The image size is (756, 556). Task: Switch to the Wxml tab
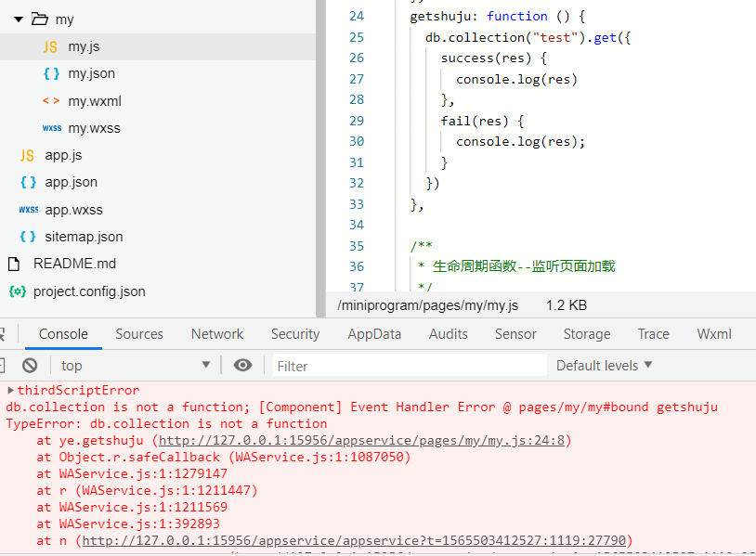click(x=714, y=334)
